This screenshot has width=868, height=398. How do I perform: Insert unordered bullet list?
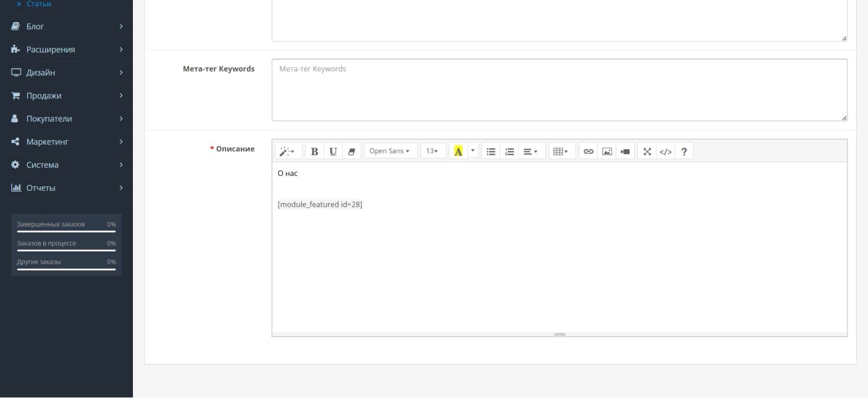point(491,151)
